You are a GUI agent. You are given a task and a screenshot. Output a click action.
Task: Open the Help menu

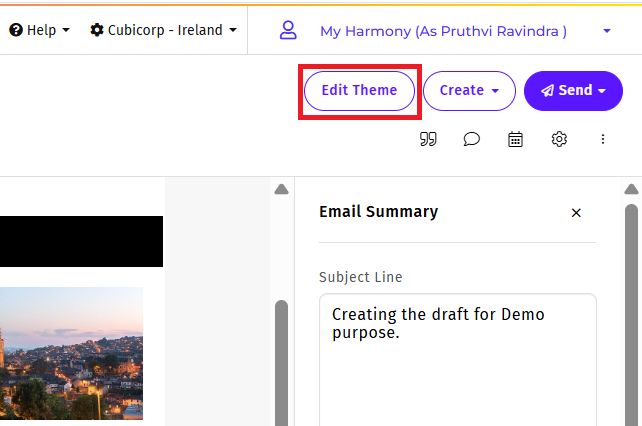40,30
